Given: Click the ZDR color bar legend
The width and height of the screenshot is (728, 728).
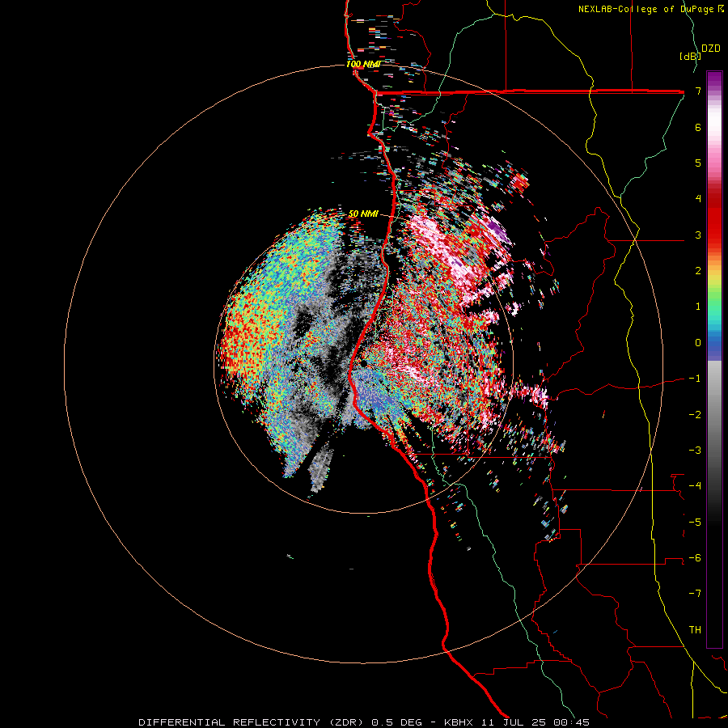Looking at the screenshot, I should (x=714, y=359).
